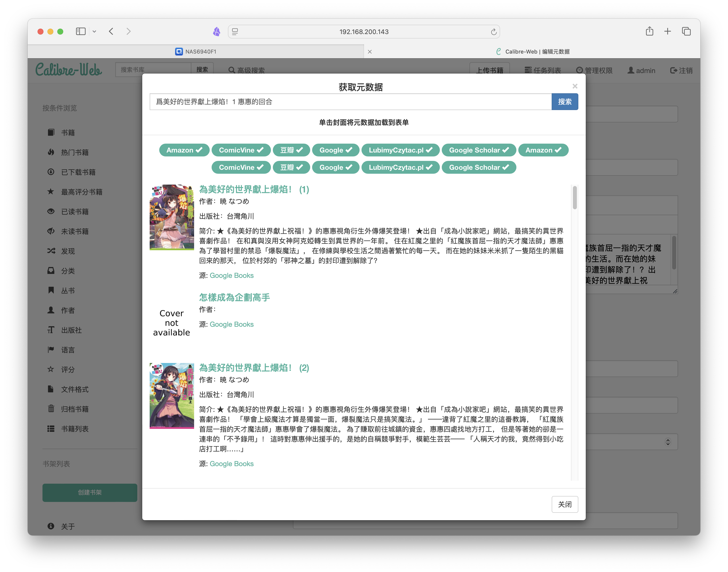
Task: Show tab overview icon
Action: click(686, 31)
